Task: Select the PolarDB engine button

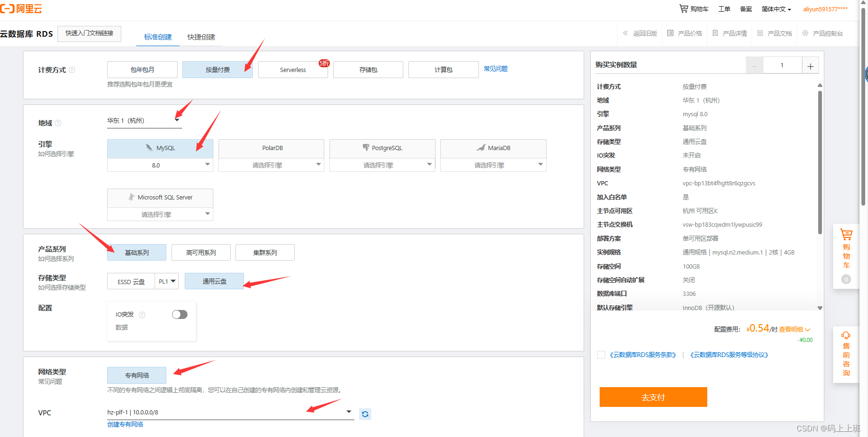Action: [271, 148]
